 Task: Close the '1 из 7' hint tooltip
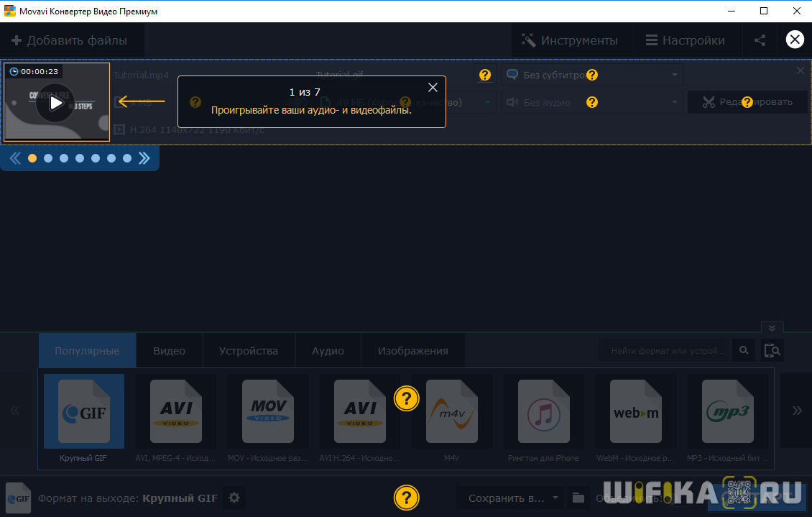pos(433,88)
